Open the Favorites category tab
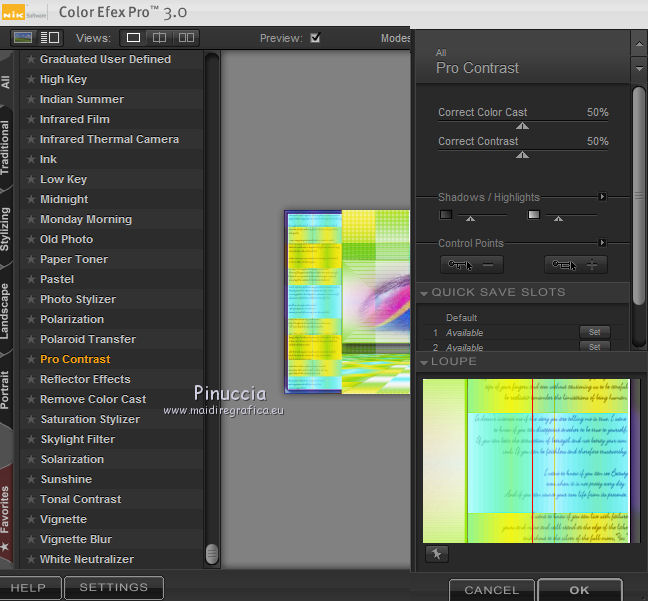Screen dimensions: 648x601 pos(5,515)
